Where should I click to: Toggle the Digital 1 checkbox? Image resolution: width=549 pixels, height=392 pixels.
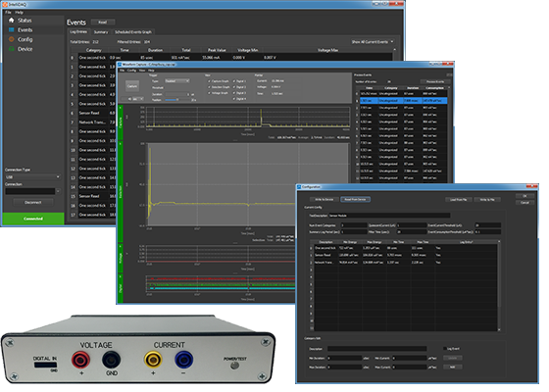pos(234,81)
